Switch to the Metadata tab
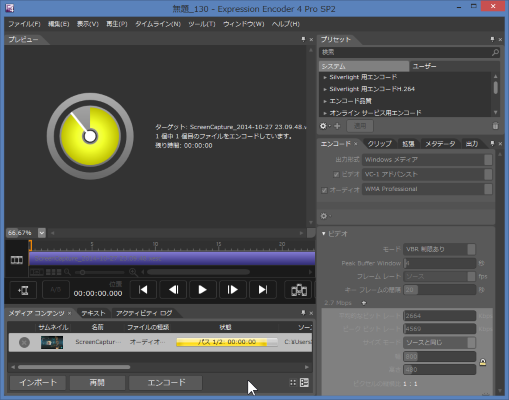The image size is (509, 400). [440, 144]
